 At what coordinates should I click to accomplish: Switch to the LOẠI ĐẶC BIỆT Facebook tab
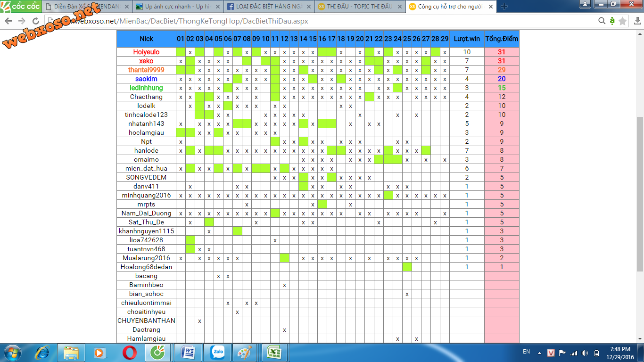pos(268,7)
